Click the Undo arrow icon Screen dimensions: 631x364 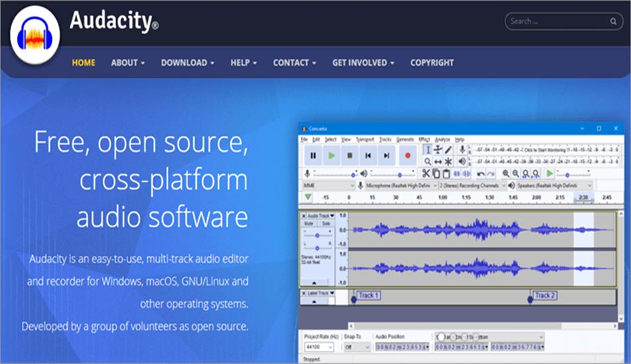pyautogui.click(x=480, y=173)
